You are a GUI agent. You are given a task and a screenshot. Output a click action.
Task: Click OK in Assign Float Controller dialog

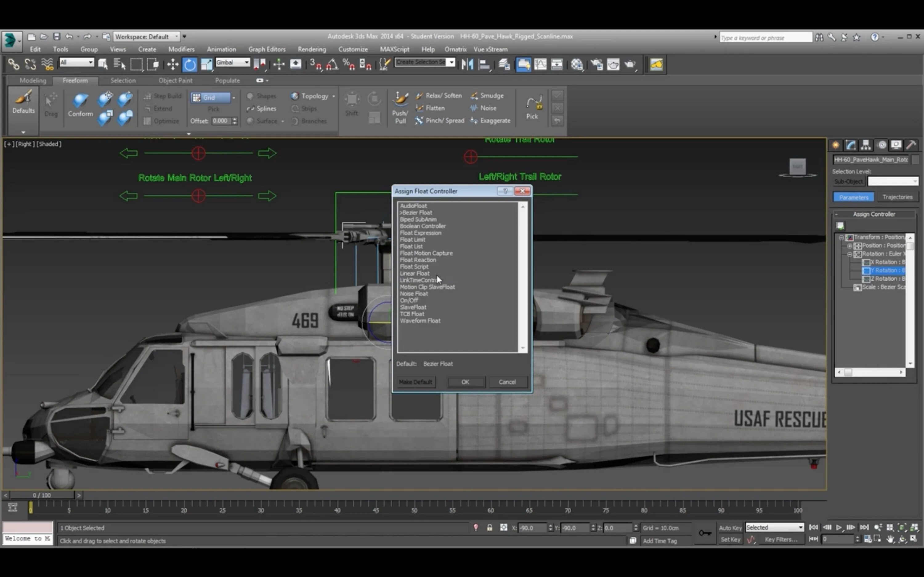coord(466,382)
